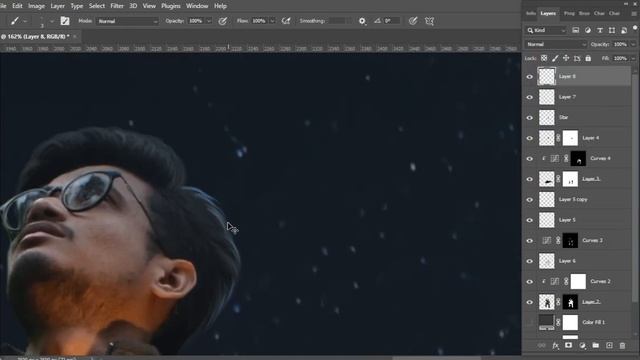The width and height of the screenshot is (640, 360).
Task: Create new layer plus icon
Action: (609, 345)
